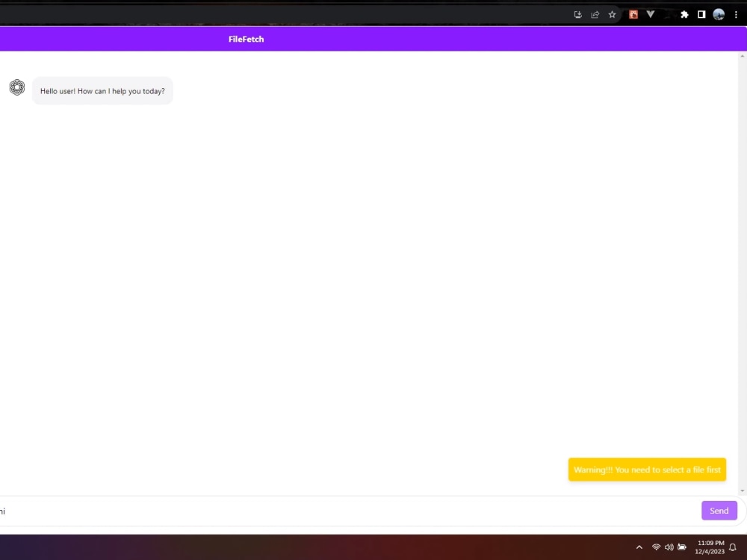Click the scrollbar down arrow
Image resolution: width=747 pixels, height=560 pixels.
click(x=743, y=491)
